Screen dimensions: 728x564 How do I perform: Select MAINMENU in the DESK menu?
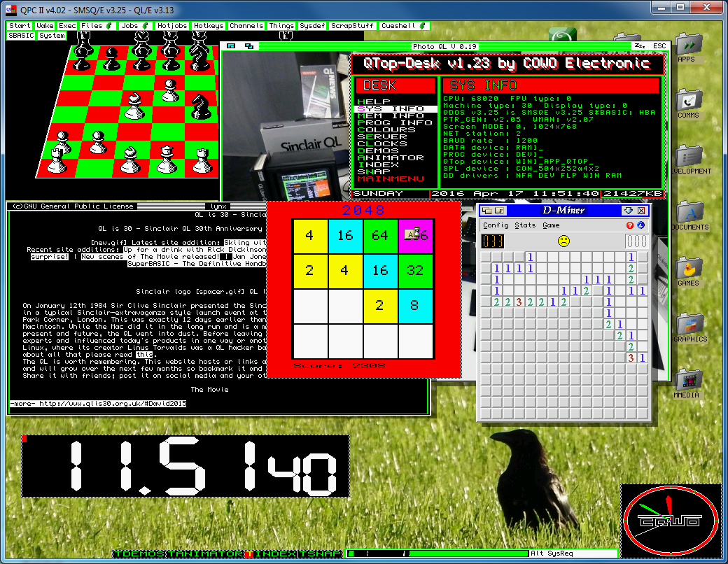391,178
